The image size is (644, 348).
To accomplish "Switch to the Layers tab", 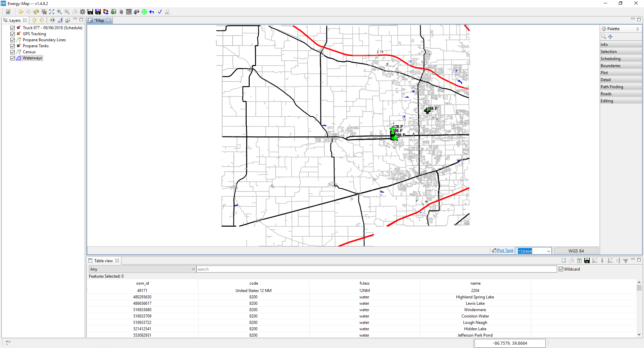I will click(x=15, y=20).
